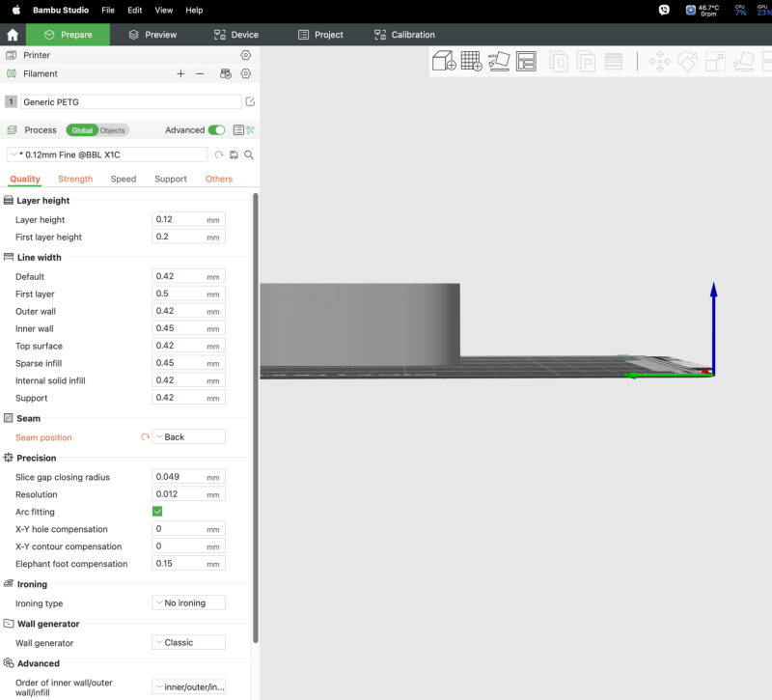The width and height of the screenshot is (772, 700).
Task: Reset Seam position to default
Action: 145,437
